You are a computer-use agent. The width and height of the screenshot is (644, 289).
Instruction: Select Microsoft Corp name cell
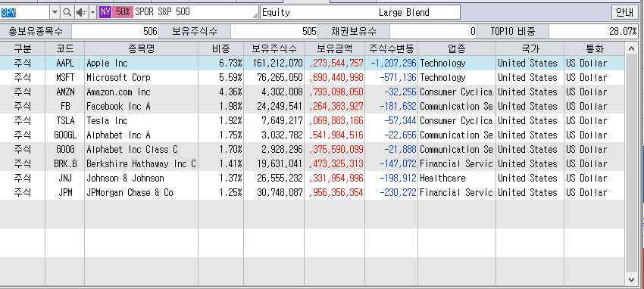141,77
